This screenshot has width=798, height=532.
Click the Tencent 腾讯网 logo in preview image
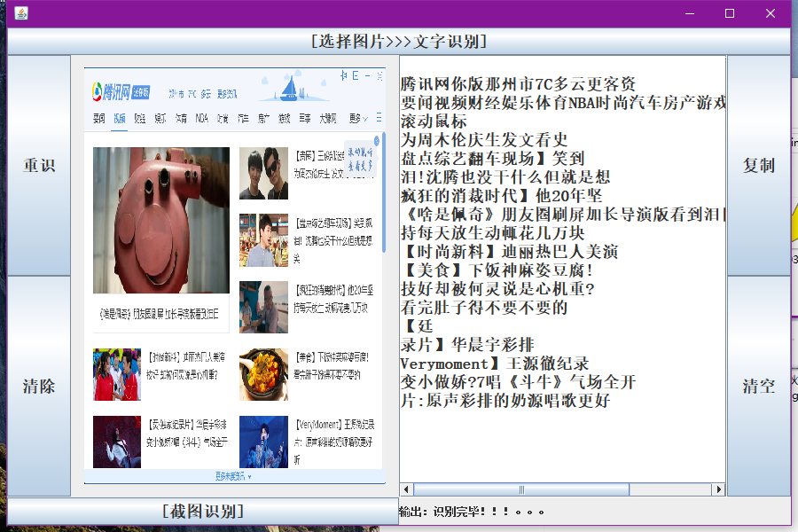coord(121,91)
